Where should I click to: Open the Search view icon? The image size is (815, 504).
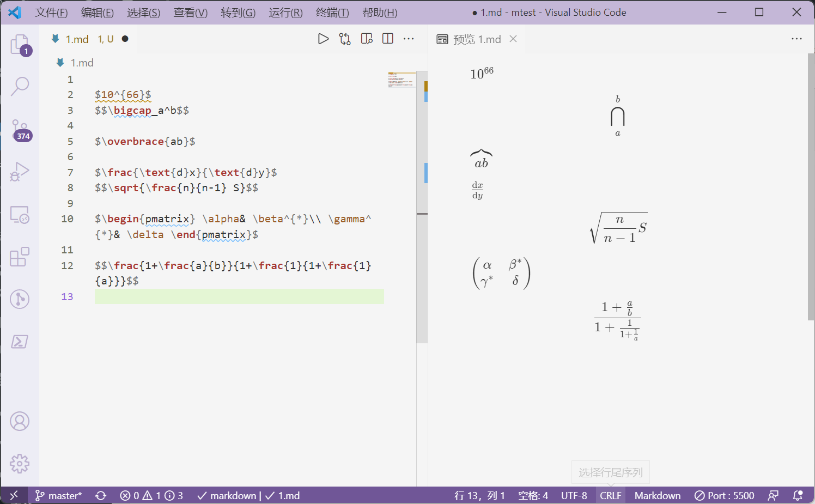(x=20, y=86)
